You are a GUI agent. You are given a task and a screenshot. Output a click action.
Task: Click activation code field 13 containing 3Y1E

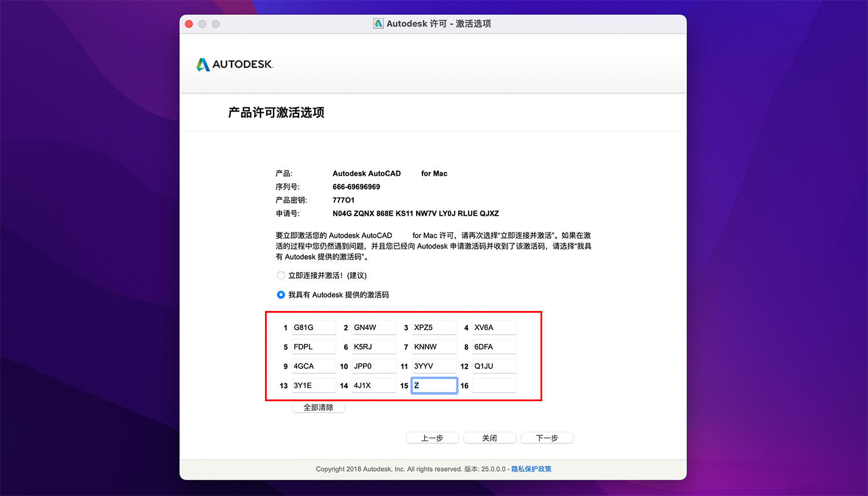(314, 386)
